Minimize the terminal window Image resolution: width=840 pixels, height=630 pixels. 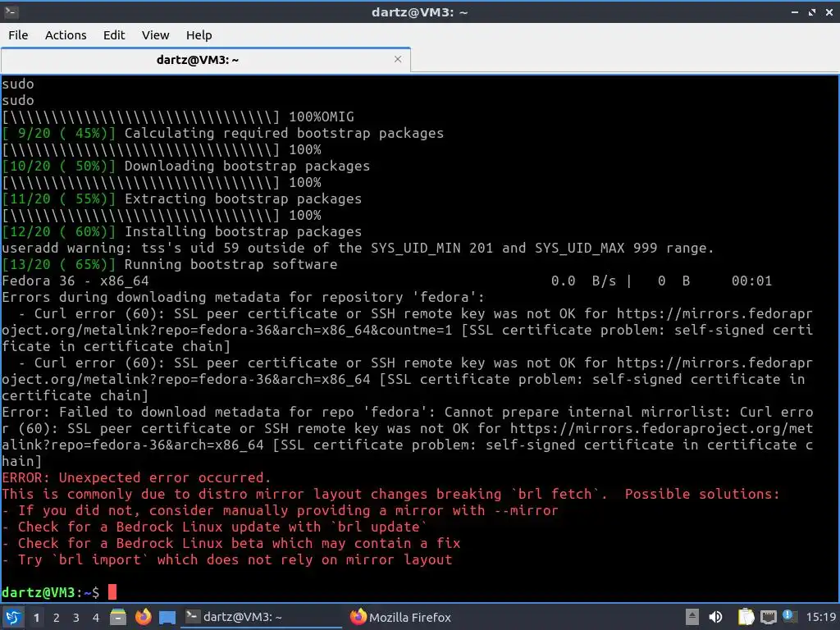[x=794, y=11]
